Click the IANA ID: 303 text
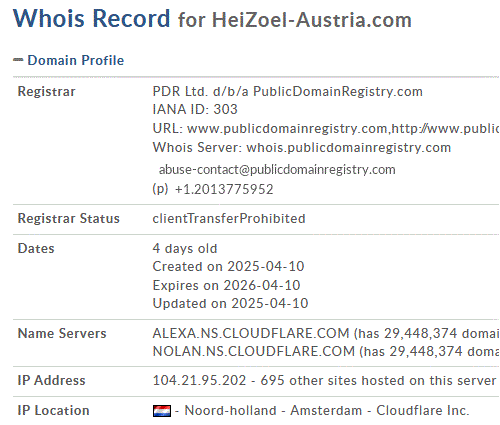The width and height of the screenshot is (500, 425). 195,109
